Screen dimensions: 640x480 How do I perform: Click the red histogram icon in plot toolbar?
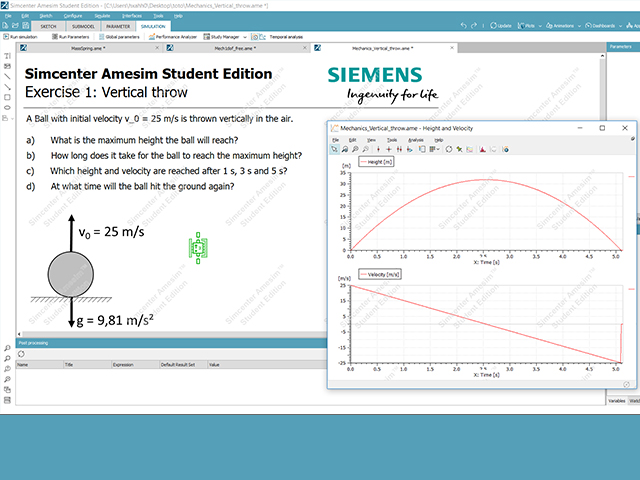[x=482, y=149]
